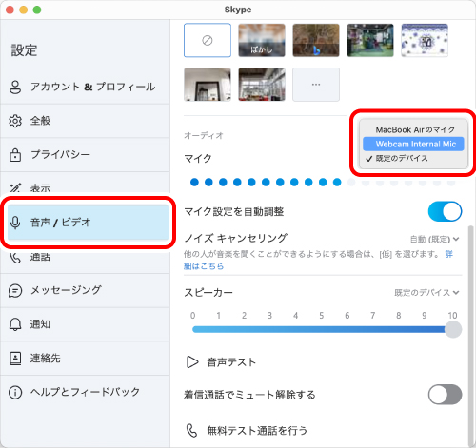Viewport: 476px width, 448px height.
Task: Open the ノイズ キャンセリング 自動 (既定) dropdown
Action: (434, 239)
